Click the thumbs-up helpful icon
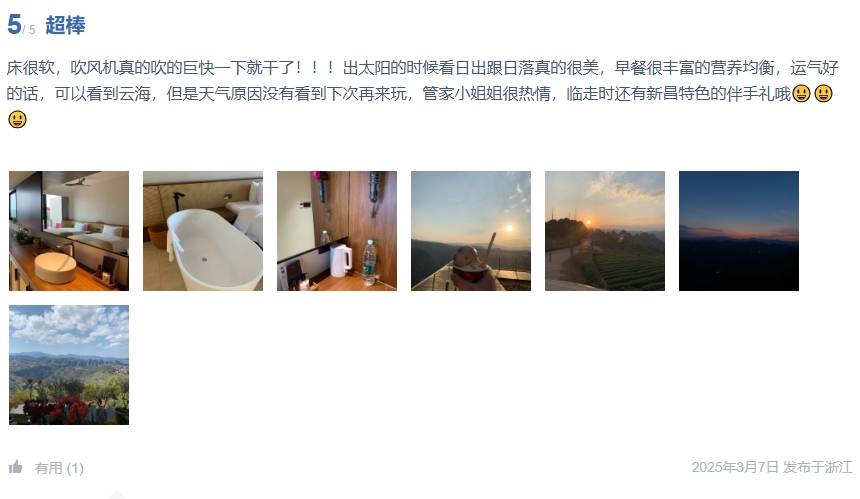Viewport: 860px width, 499px height. point(15,467)
